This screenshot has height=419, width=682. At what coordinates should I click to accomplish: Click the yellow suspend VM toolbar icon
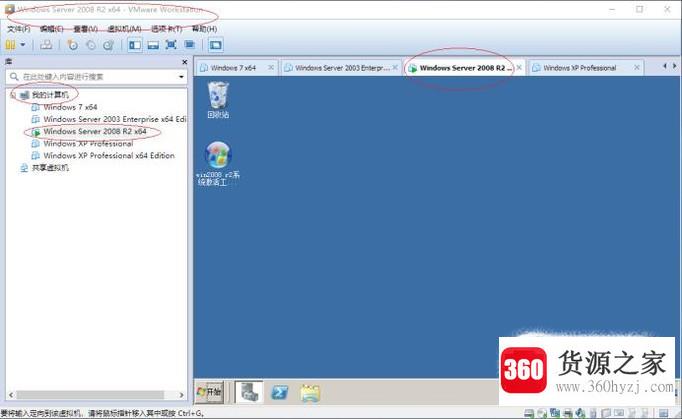click(x=10, y=45)
